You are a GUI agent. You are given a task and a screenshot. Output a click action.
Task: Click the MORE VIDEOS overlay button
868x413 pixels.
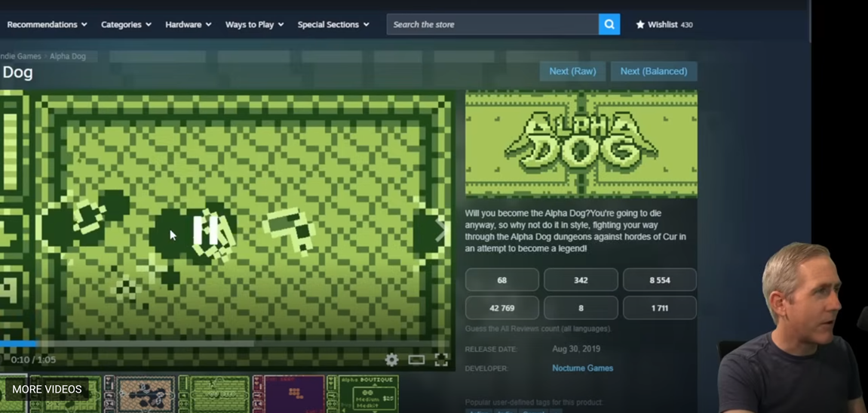pyautogui.click(x=47, y=389)
